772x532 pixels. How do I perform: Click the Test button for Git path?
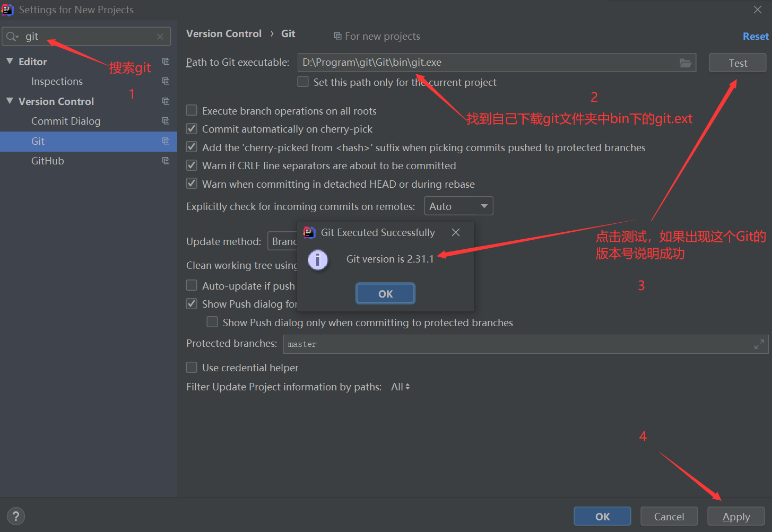coord(738,63)
